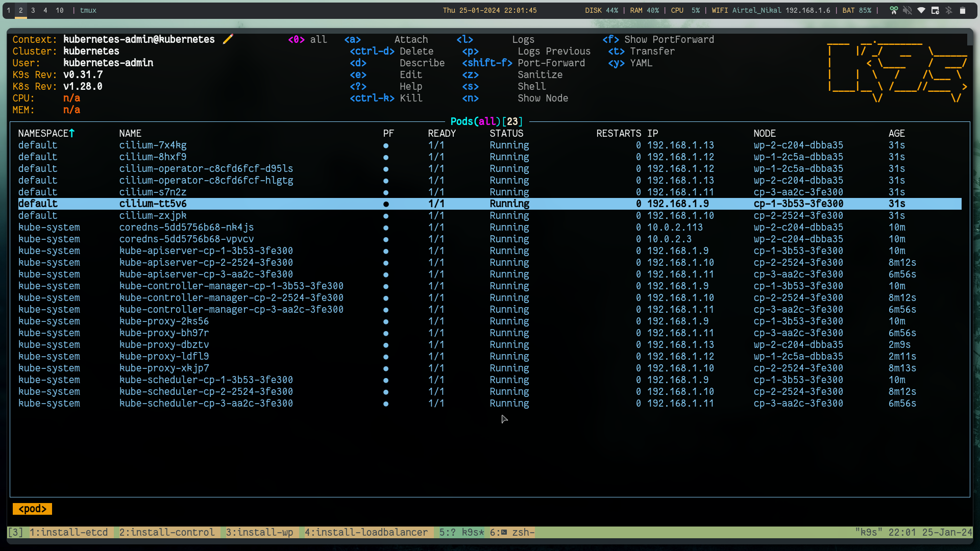
Task: Open the scissors clipboard manager tray icon
Action: coord(894,10)
